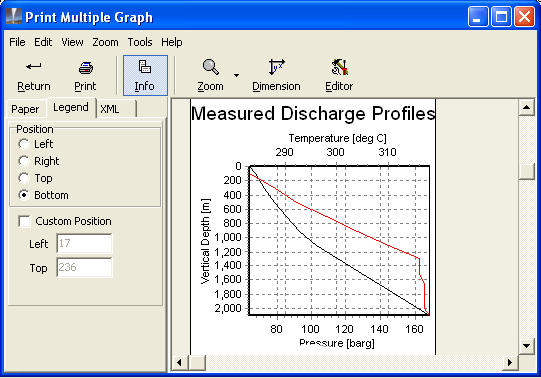Choose the Top legend position

click(24, 178)
